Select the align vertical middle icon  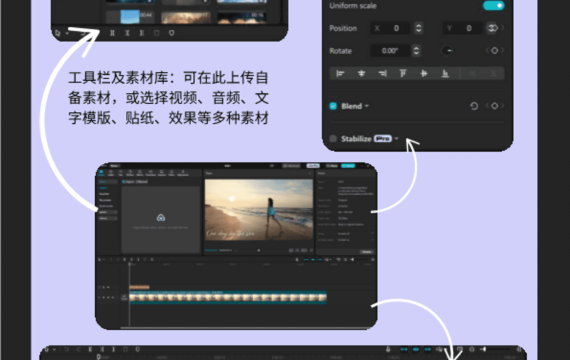click(424, 73)
